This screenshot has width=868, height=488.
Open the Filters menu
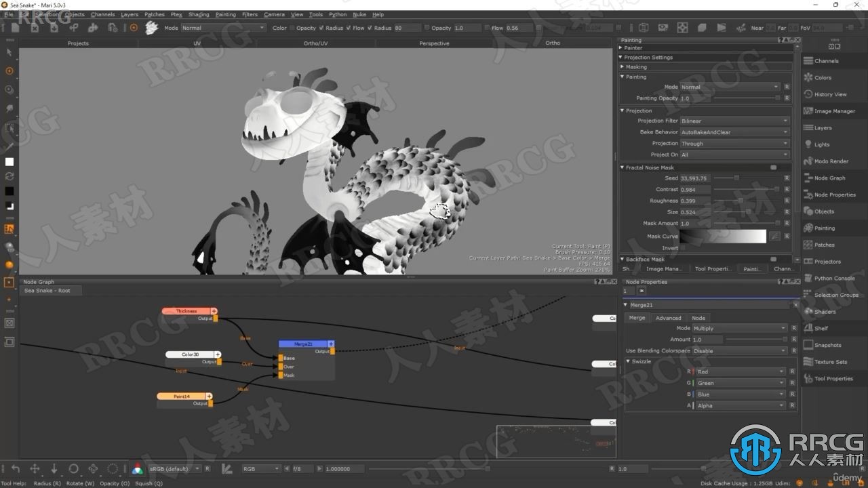click(250, 14)
